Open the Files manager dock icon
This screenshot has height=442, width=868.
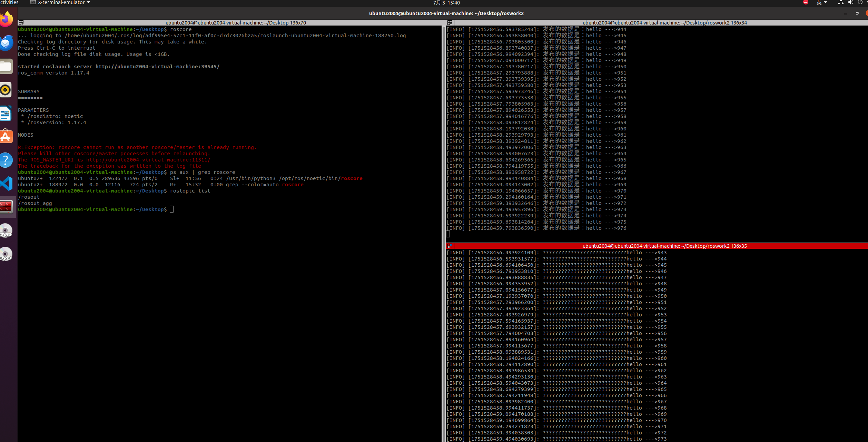coord(6,66)
